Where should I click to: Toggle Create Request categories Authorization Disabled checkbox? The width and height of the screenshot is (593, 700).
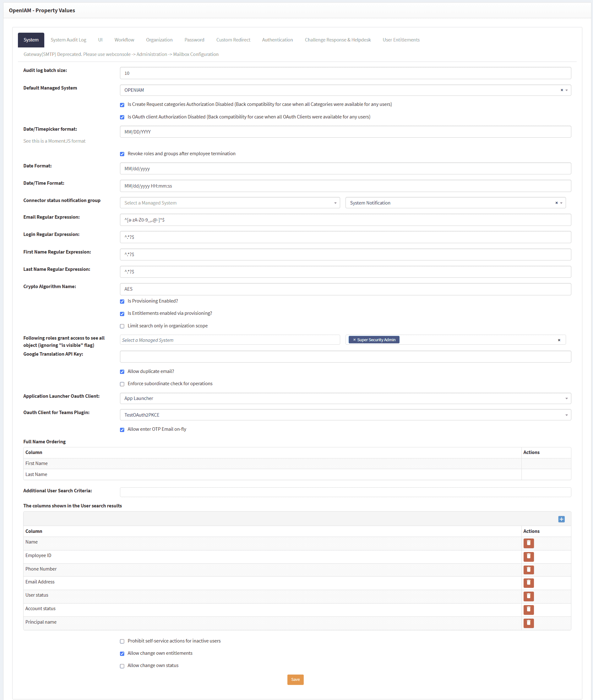coord(122,105)
